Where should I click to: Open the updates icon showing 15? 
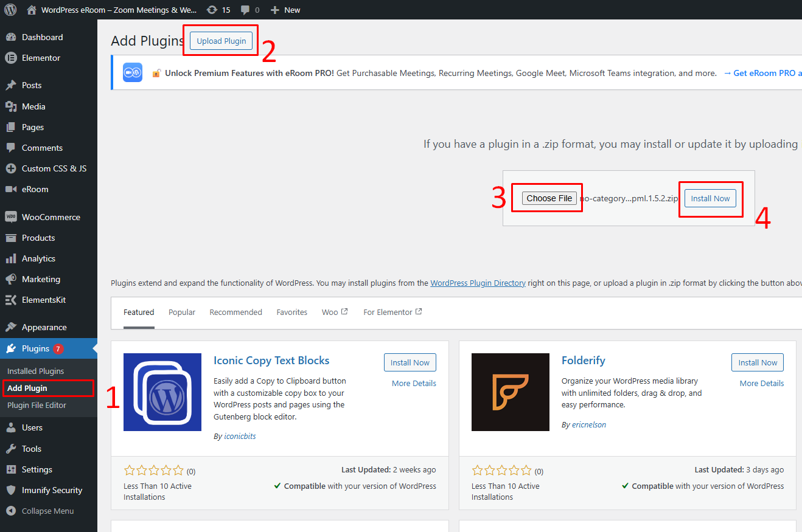pos(212,10)
